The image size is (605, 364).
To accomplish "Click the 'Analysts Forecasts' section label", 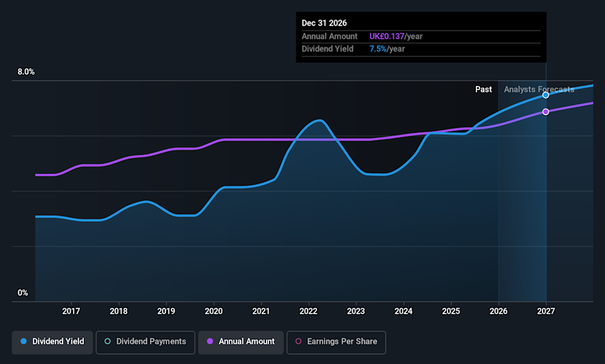I will pyautogui.click(x=539, y=89).
